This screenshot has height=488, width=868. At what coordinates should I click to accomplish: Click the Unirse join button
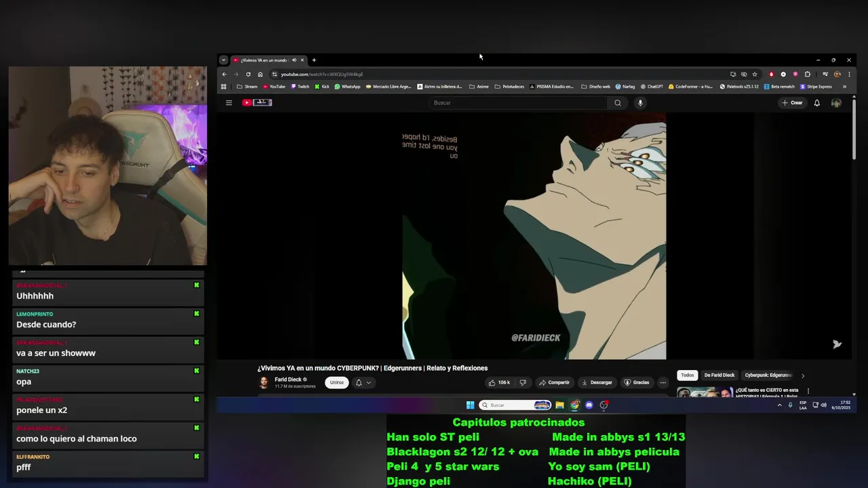[x=337, y=382]
